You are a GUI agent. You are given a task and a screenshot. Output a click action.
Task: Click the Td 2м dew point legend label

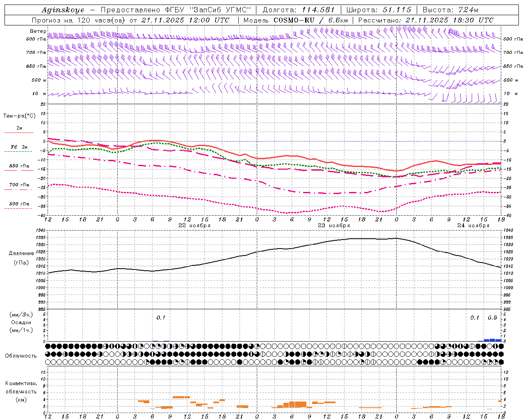coord(19,147)
